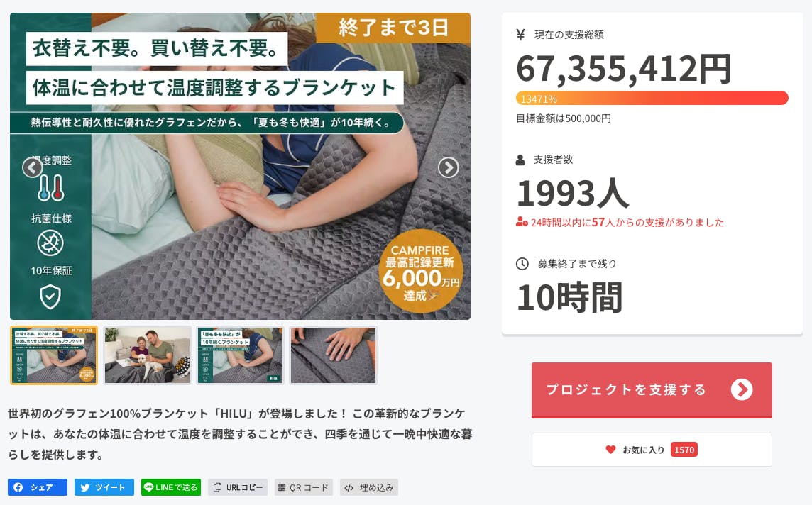
Task: Click the main blanket product image
Action: pos(241,166)
